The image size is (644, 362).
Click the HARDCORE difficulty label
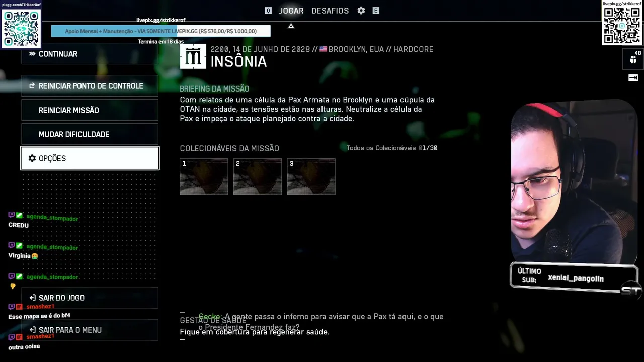click(413, 49)
